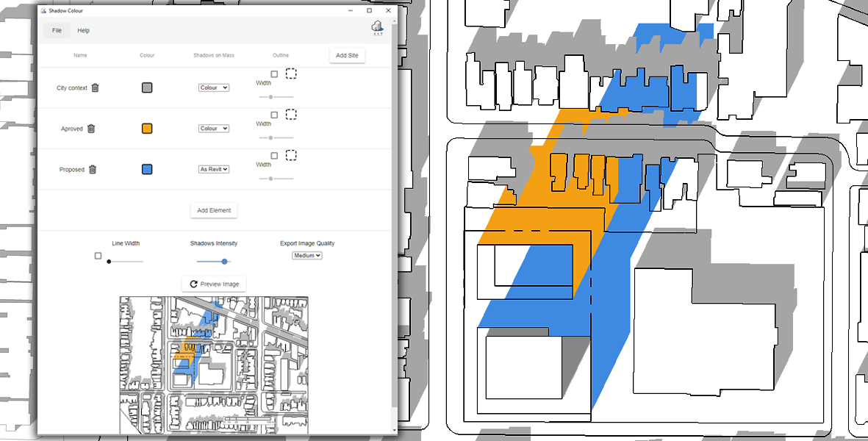
Task: Open Shadows on Mass dropdown for City context
Action: coord(214,87)
